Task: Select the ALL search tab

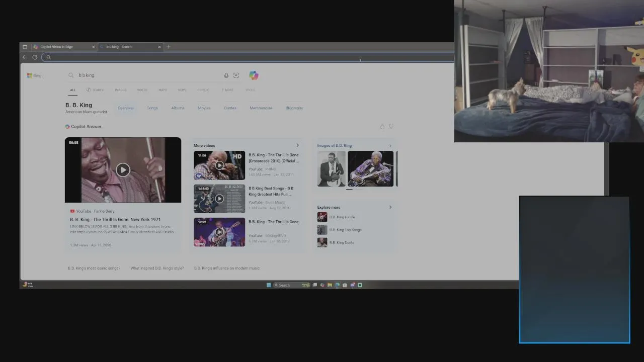Action: (x=72, y=90)
